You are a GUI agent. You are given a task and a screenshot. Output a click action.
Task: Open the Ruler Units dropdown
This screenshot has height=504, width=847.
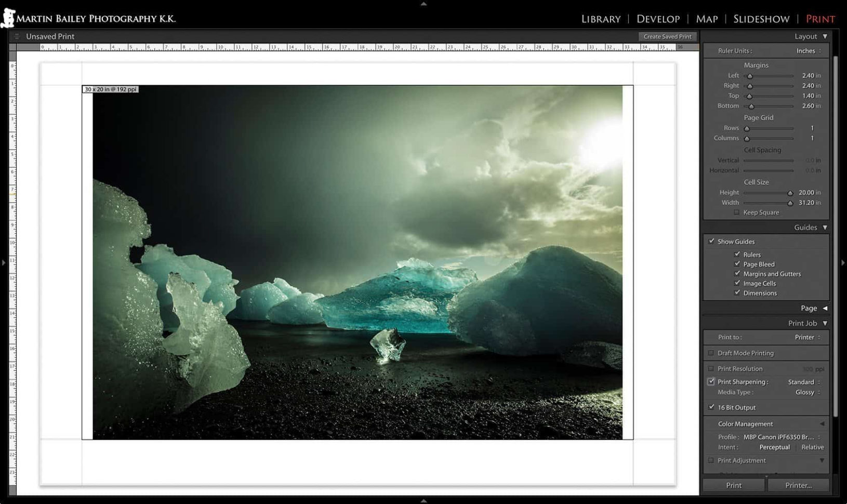809,51
